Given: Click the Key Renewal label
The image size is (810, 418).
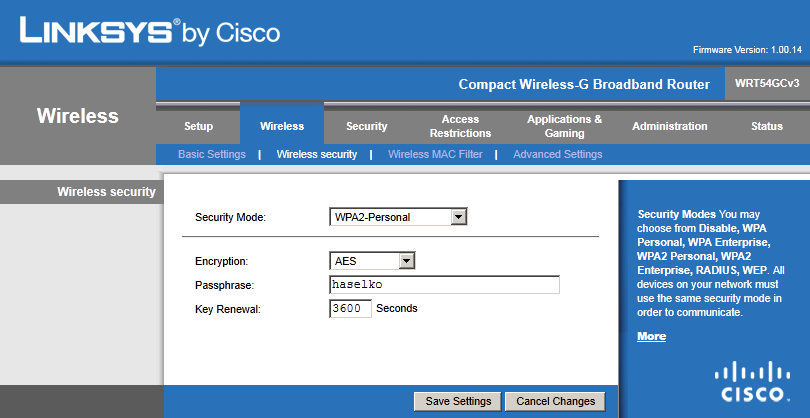Looking at the screenshot, I should pyautogui.click(x=228, y=309).
